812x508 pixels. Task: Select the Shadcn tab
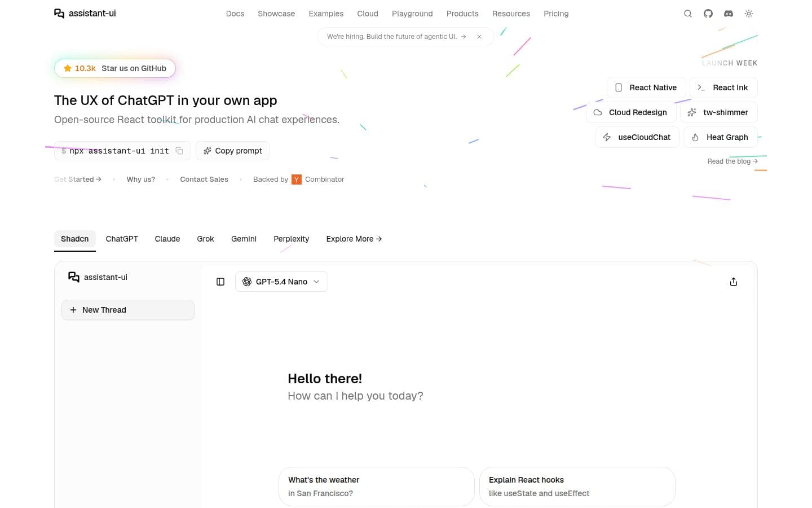pyautogui.click(x=75, y=239)
